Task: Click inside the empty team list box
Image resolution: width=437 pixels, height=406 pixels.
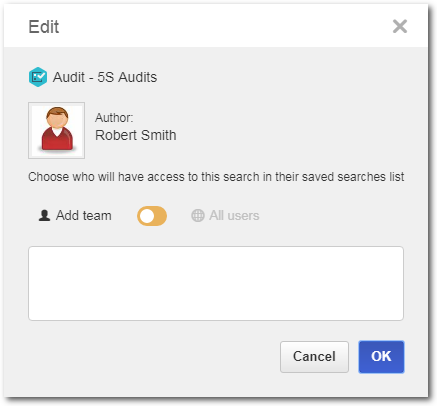Action: coord(216,283)
